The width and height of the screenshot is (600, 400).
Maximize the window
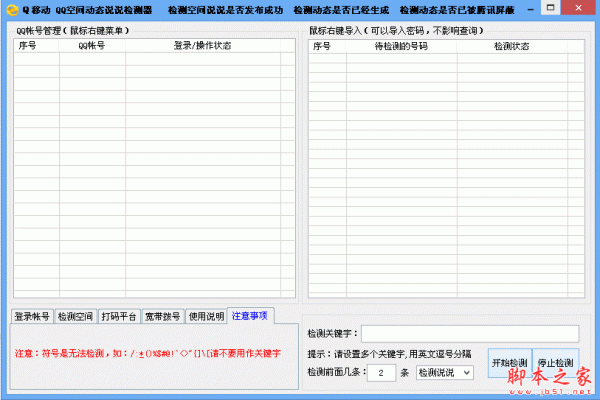[x=551, y=8]
